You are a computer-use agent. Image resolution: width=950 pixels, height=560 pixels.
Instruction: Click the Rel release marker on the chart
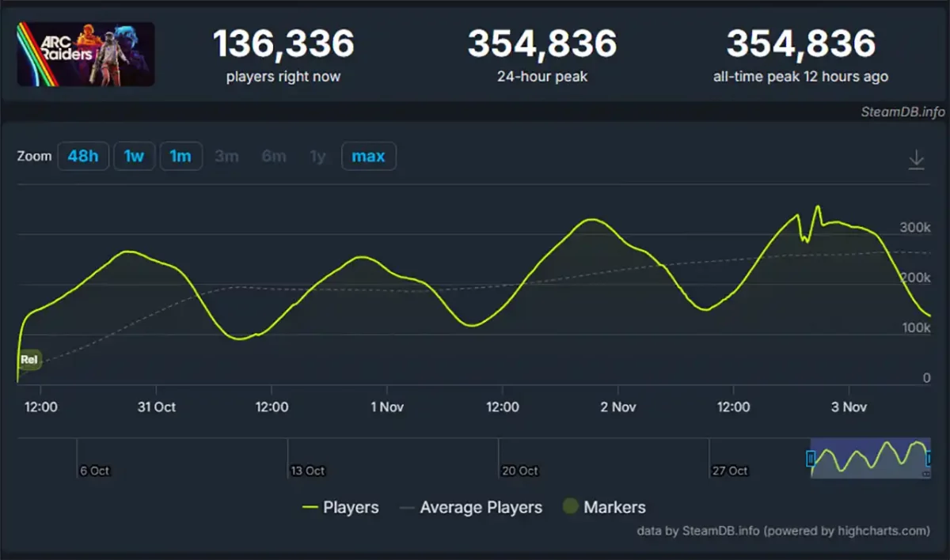pos(28,359)
